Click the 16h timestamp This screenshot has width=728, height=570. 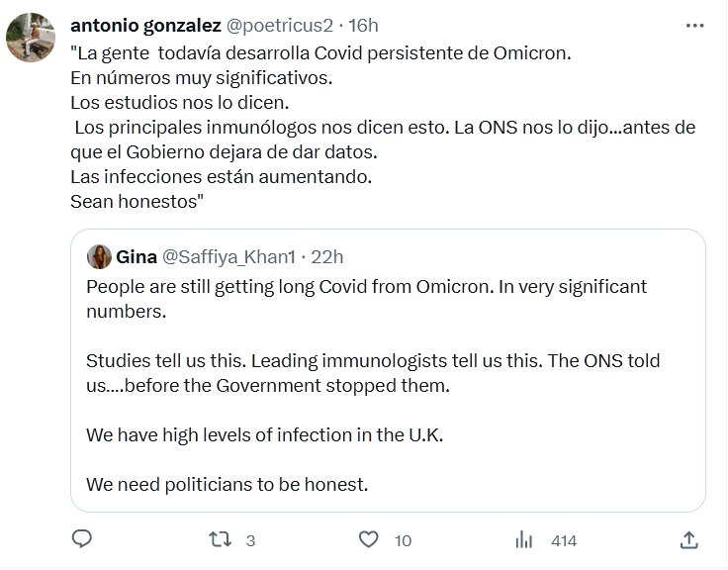358,25
